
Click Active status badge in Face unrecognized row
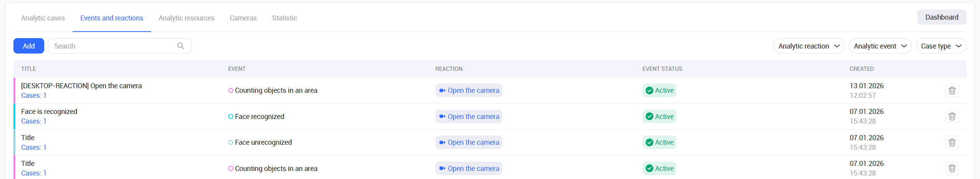pos(659,142)
